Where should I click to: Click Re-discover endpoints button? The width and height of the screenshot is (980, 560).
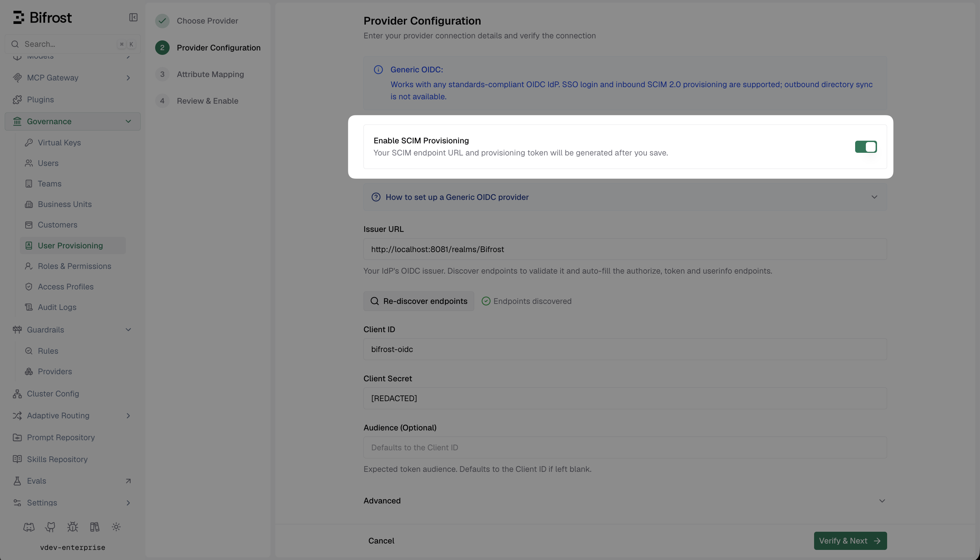(418, 301)
